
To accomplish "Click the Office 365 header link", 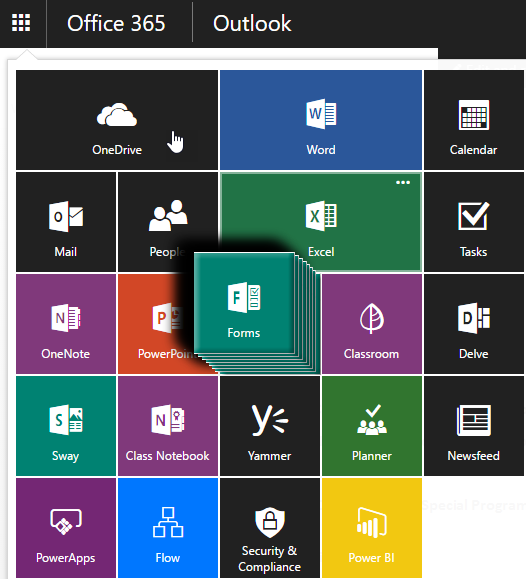I will pyautogui.click(x=116, y=24).
